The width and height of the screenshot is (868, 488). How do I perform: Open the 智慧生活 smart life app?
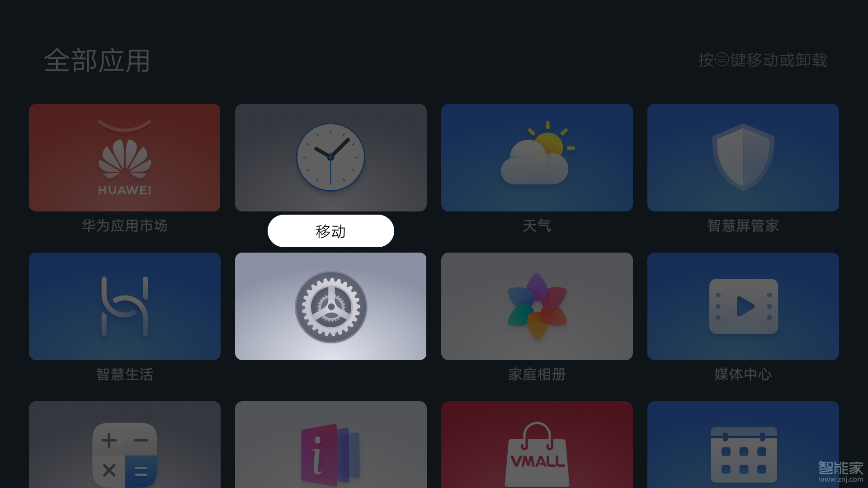click(125, 306)
